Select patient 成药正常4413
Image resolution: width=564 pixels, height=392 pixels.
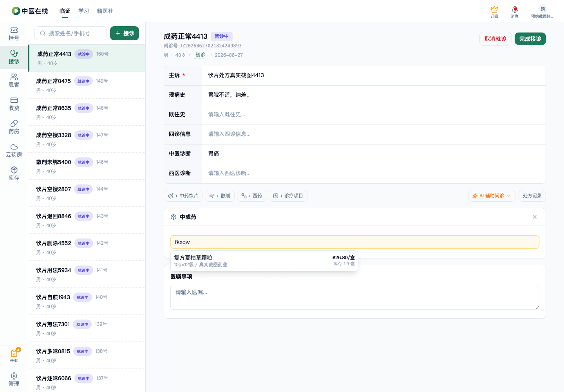coord(87,58)
